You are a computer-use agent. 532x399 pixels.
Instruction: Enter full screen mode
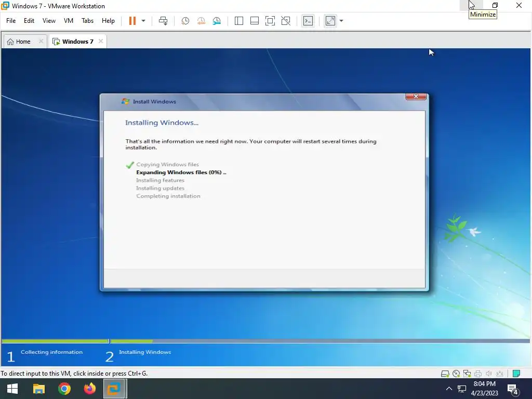(x=270, y=21)
